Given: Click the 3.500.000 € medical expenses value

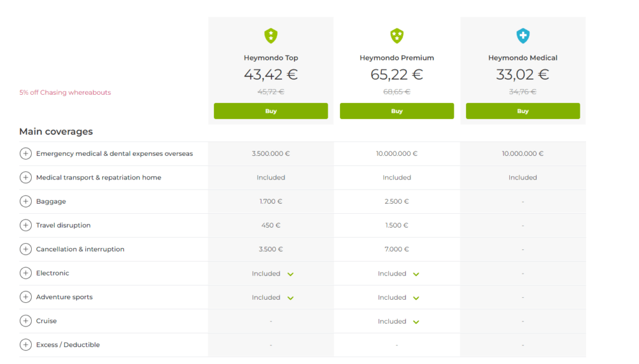Looking at the screenshot, I should [271, 153].
